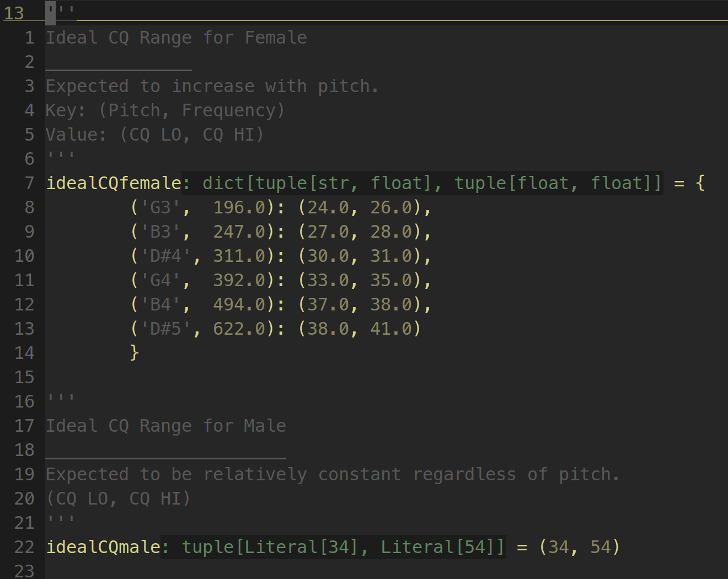
Task: Click the value 54 in the idealCQmale tuple
Action: pos(601,547)
